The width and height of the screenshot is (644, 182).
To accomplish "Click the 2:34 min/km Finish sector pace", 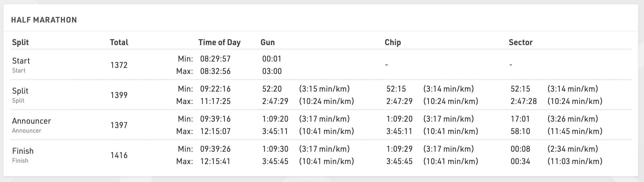I will coord(573,149).
